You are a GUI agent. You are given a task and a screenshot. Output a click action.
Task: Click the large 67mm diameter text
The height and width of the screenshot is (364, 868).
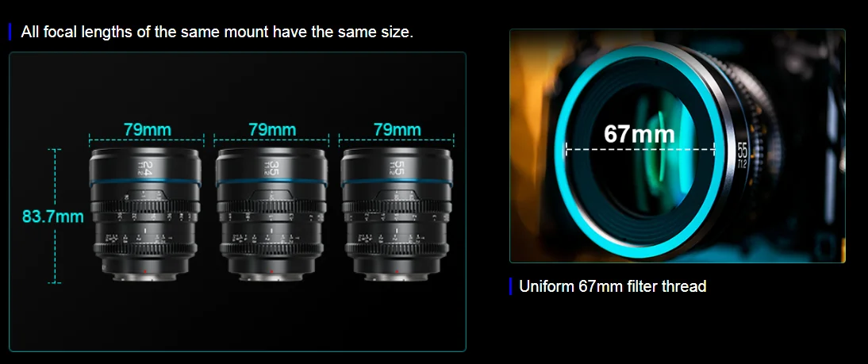639,134
